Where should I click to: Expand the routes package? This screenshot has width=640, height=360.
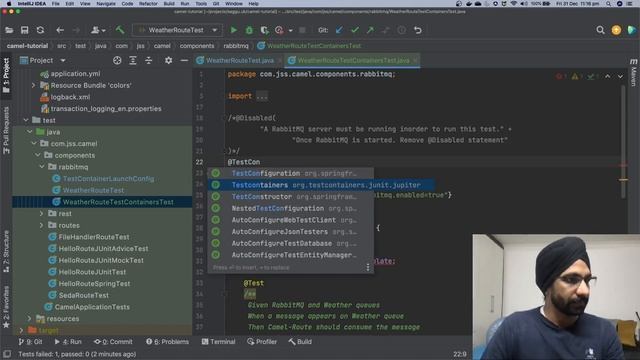point(42,225)
